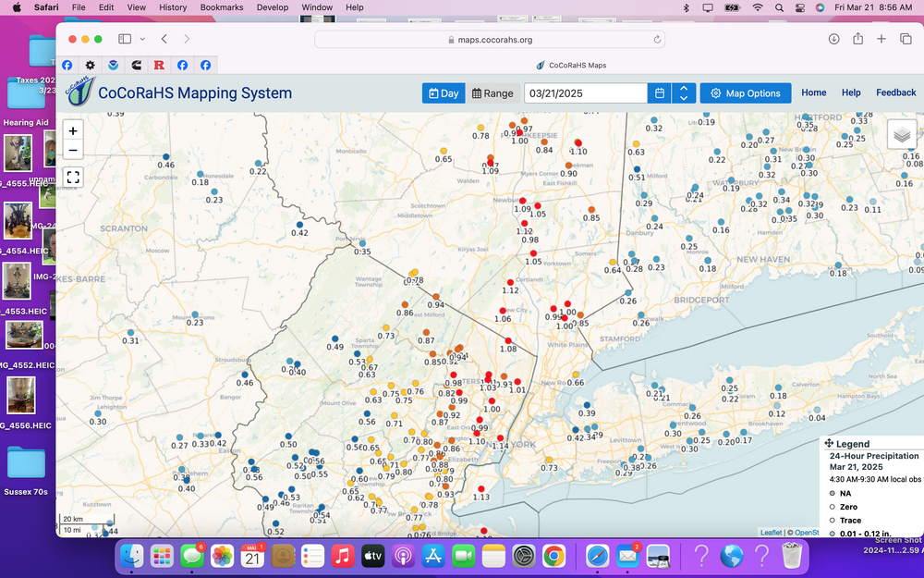Click the Zero legend swatch
The height and width of the screenshot is (578, 924).
(x=833, y=507)
